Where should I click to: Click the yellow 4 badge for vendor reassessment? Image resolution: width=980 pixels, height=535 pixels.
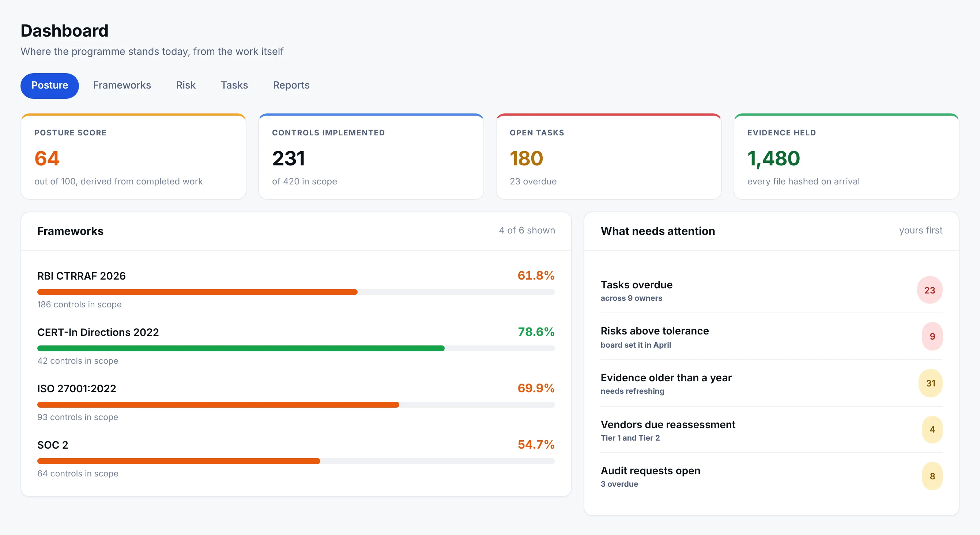932,430
